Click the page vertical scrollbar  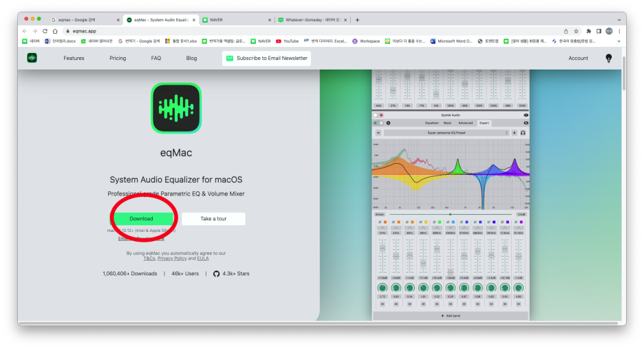pyautogui.click(x=624, y=74)
